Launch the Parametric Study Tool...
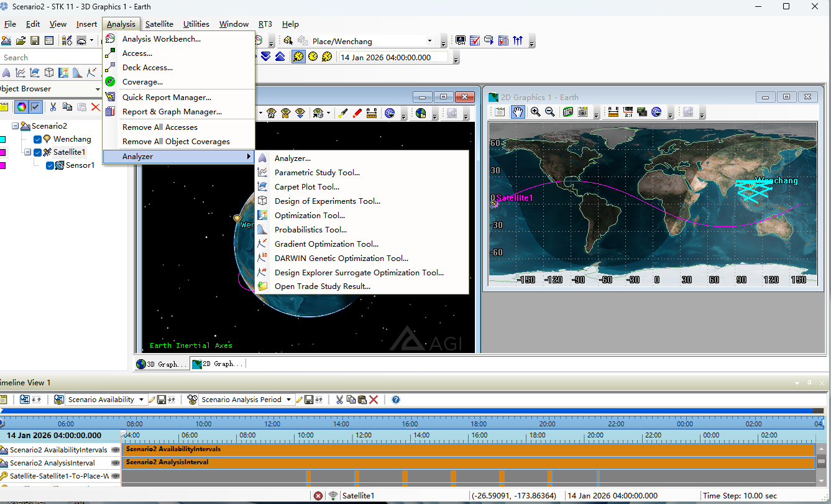The width and height of the screenshot is (831, 504). pyautogui.click(x=362, y=172)
